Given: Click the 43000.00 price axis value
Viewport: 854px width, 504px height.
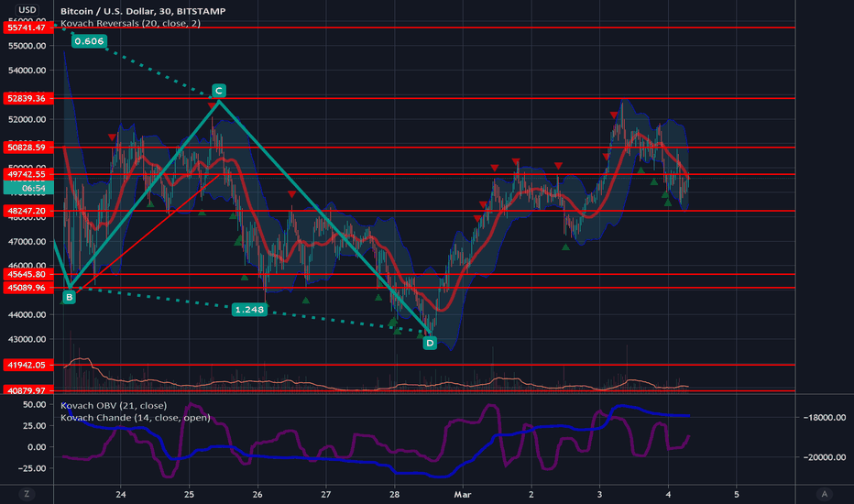Looking at the screenshot, I should (x=27, y=339).
